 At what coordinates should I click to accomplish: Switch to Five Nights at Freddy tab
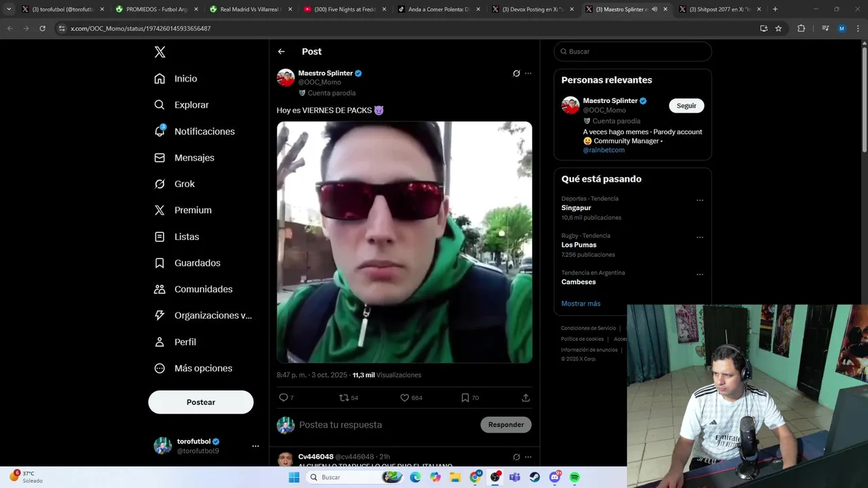pos(344,9)
